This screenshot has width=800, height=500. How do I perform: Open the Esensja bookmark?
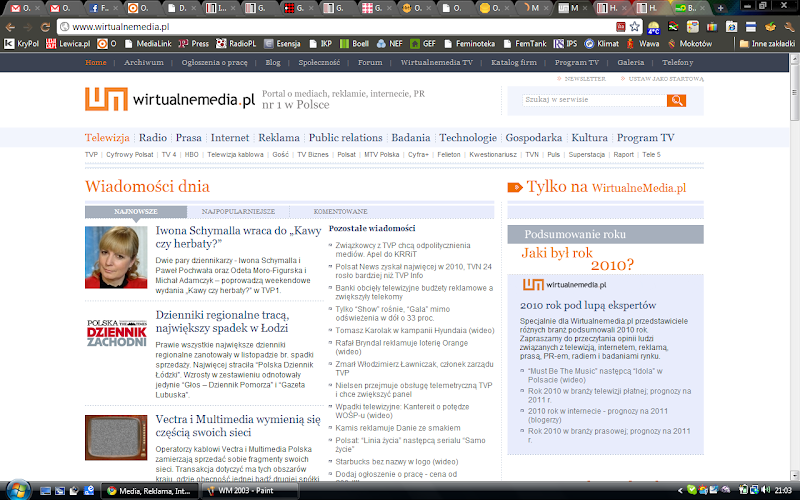pyautogui.click(x=282, y=44)
